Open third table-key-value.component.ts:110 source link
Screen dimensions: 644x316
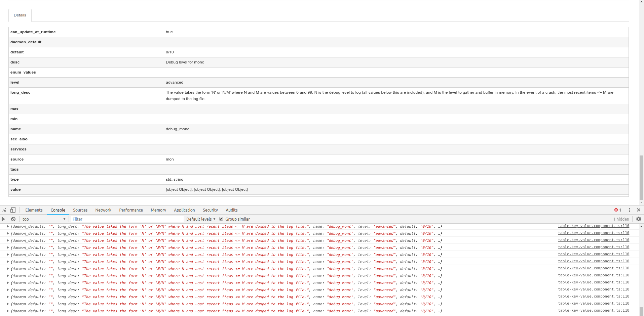coord(594,240)
